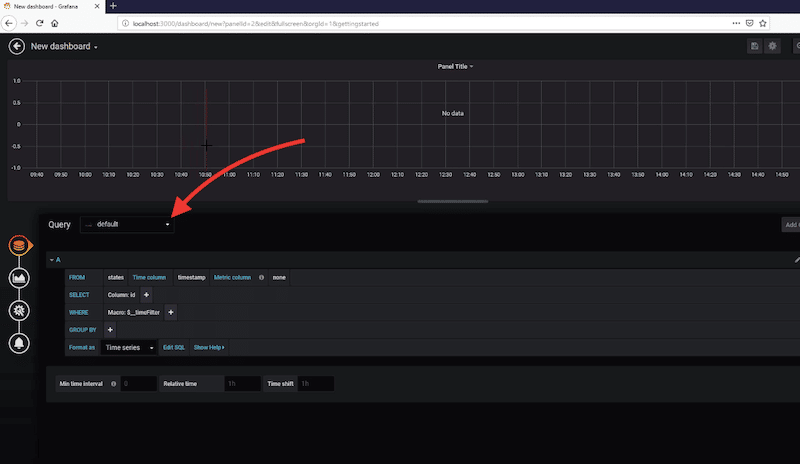Click the address bar URL
The width and height of the screenshot is (800, 464).
click(x=256, y=23)
